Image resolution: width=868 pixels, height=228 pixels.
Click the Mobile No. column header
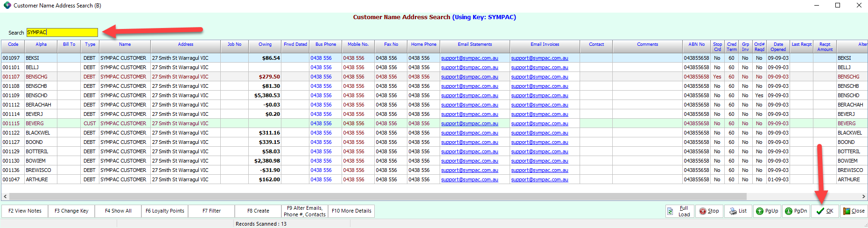pos(358,46)
